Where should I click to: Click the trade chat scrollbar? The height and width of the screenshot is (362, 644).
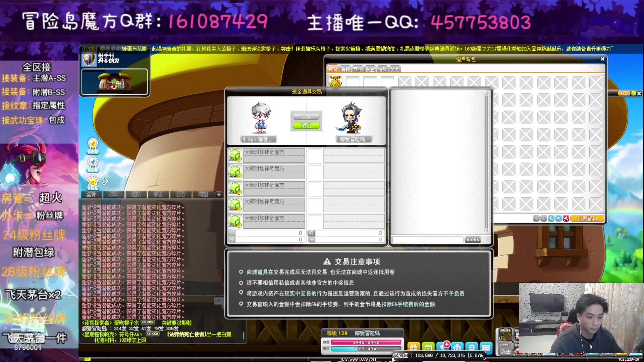pos(486,162)
